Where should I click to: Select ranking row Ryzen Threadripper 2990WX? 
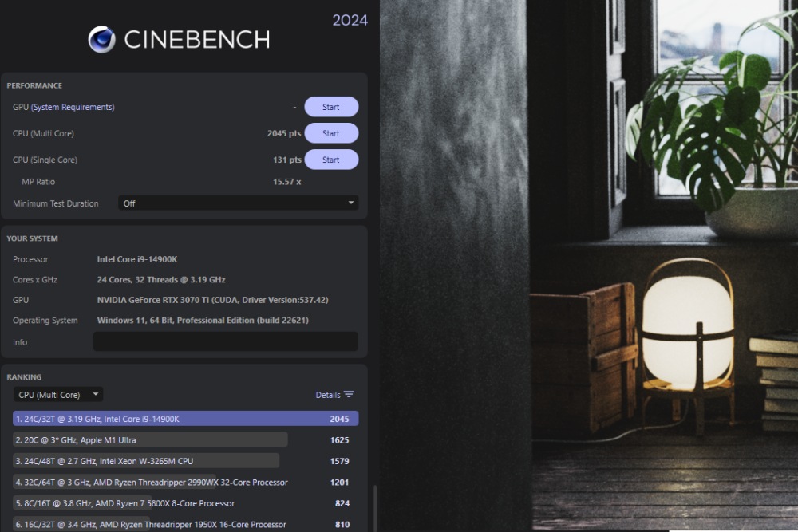click(186, 483)
